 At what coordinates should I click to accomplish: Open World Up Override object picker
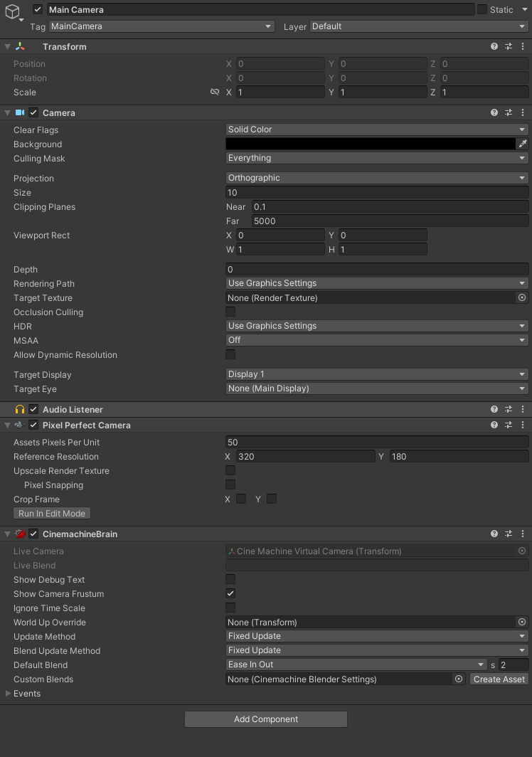522,622
